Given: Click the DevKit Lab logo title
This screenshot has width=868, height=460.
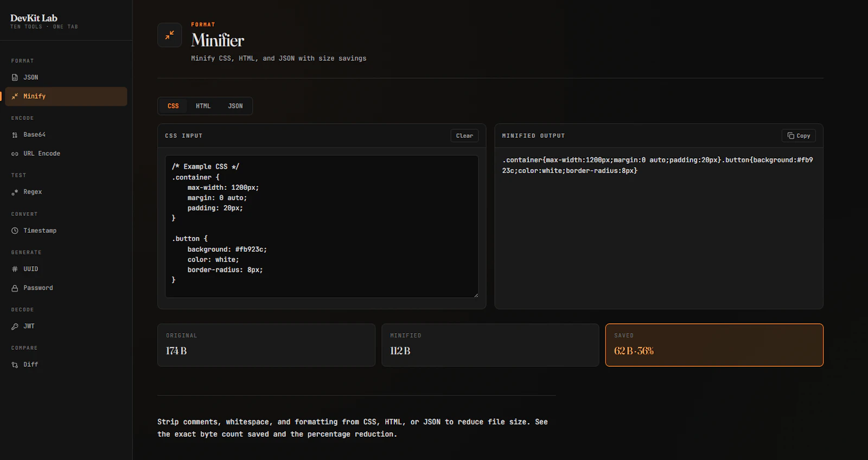Looking at the screenshot, I should [x=34, y=18].
